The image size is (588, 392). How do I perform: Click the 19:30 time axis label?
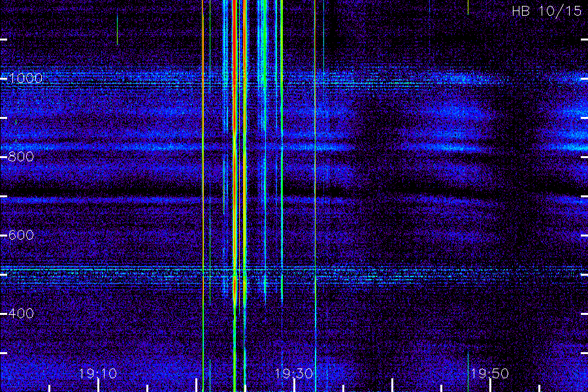[x=293, y=373]
